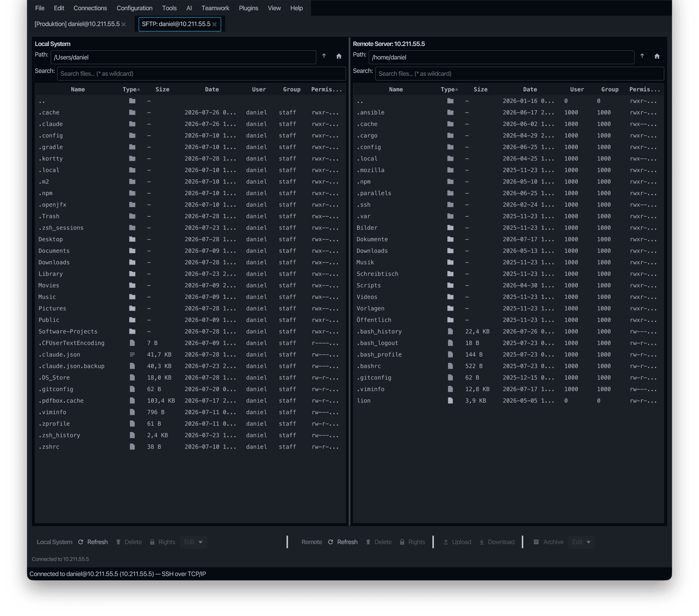Select the remote Schreibtisch folder name
Viewport: 699px width, 616px height.
(x=377, y=274)
